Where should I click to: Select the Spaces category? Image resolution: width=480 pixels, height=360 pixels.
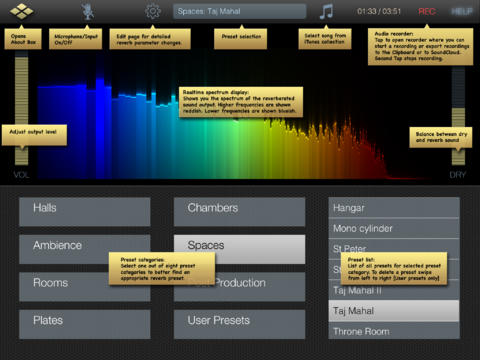click(239, 249)
